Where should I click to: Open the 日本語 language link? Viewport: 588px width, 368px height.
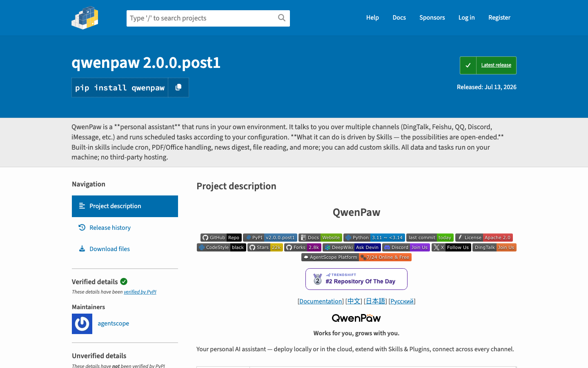click(375, 301)
